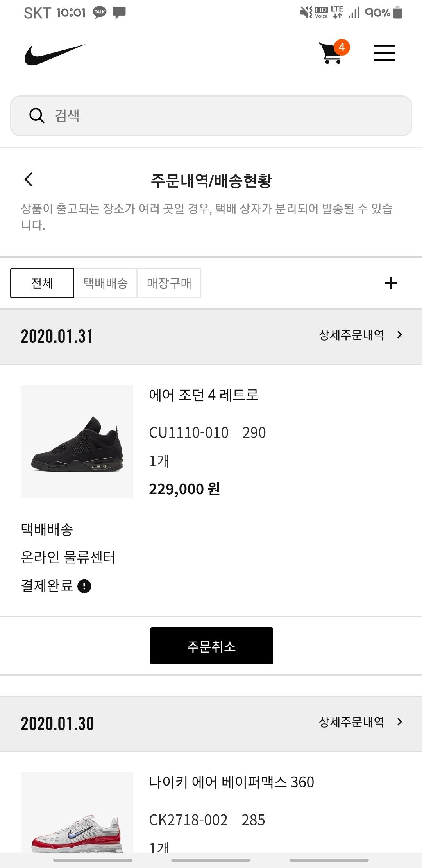Viewport: 422px width, 868px height.
Task: Tap the message notification in the status bar
Action: click(119, 13)
